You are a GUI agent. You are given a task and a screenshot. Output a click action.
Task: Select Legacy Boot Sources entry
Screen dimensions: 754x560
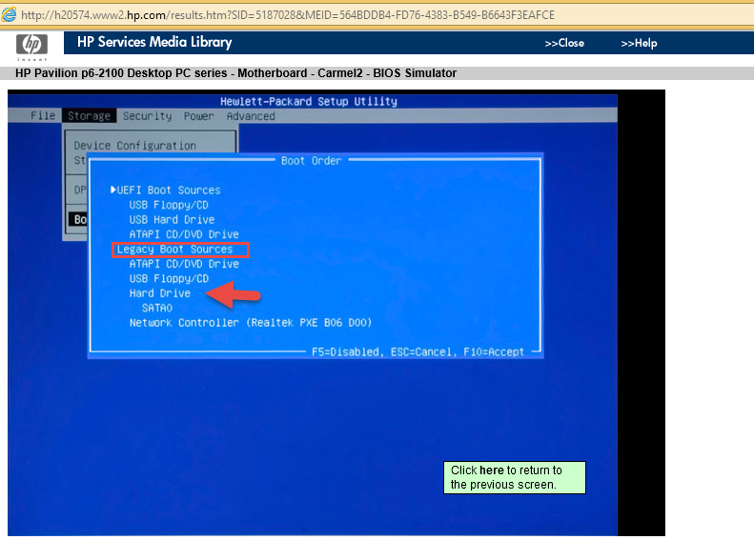point(175,250)
